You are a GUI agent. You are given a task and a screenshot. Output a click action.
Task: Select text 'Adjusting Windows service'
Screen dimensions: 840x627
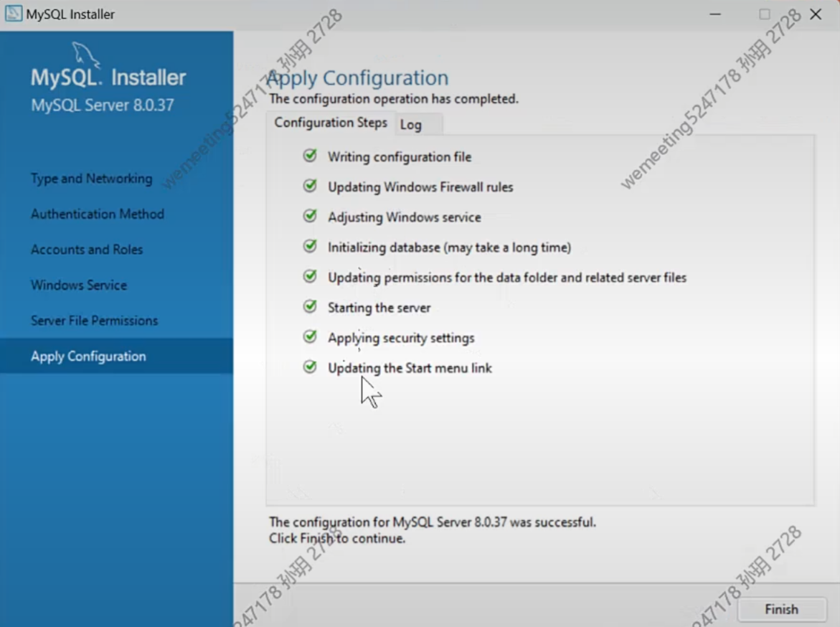pos(405,217)
